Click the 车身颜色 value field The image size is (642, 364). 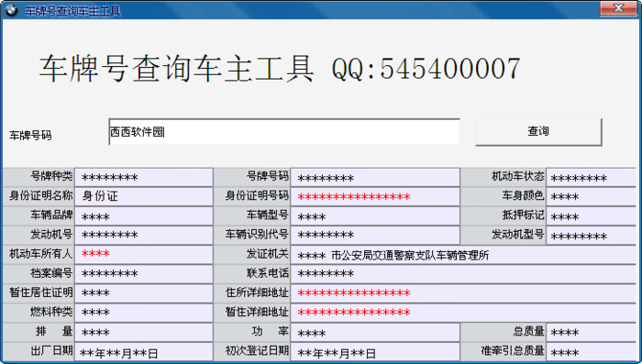[x=591, y=196]
